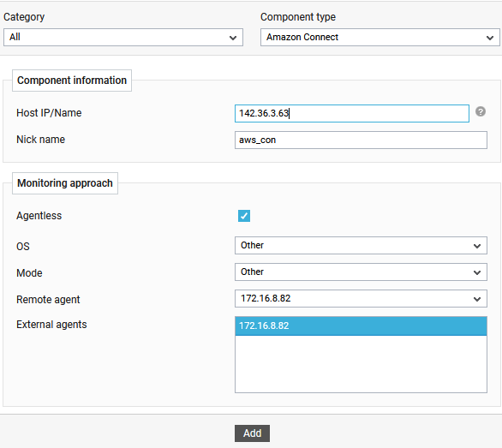Click the OS field chevron arrow
The height and width of the screenshot is (448, 502).
(477, 246)
